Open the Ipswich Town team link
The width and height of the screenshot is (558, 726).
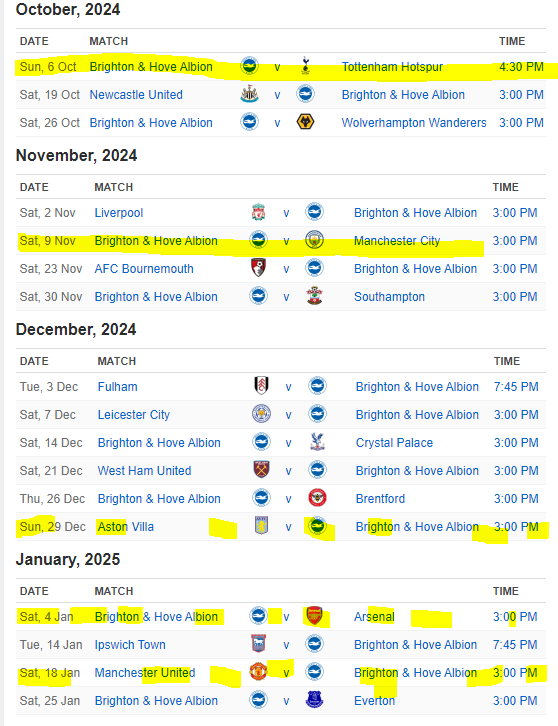pyautogui.click(x=130, y=645)
